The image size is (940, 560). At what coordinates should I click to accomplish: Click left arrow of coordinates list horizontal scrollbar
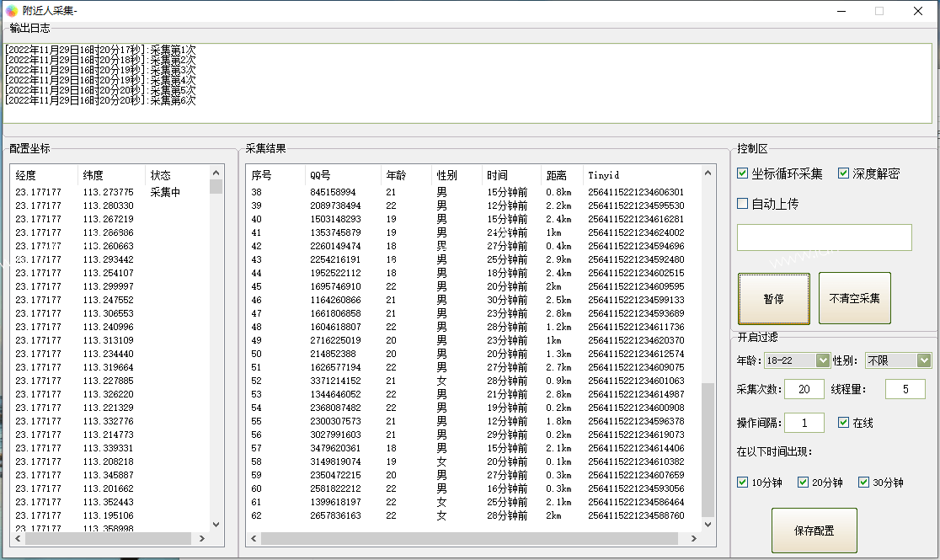point(18,538)
